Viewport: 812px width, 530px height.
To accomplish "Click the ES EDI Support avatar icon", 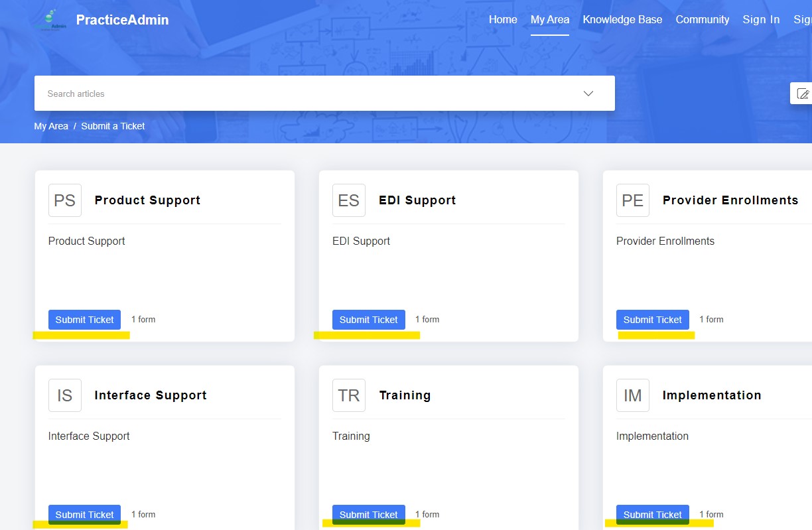I will (349, 200).
